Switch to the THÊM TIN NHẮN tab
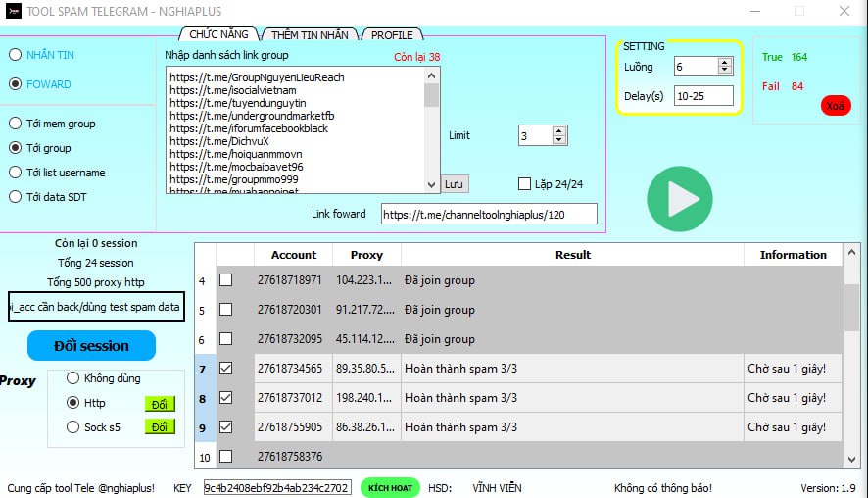Screen dimensions: 868x498 [x=310, y=34]
